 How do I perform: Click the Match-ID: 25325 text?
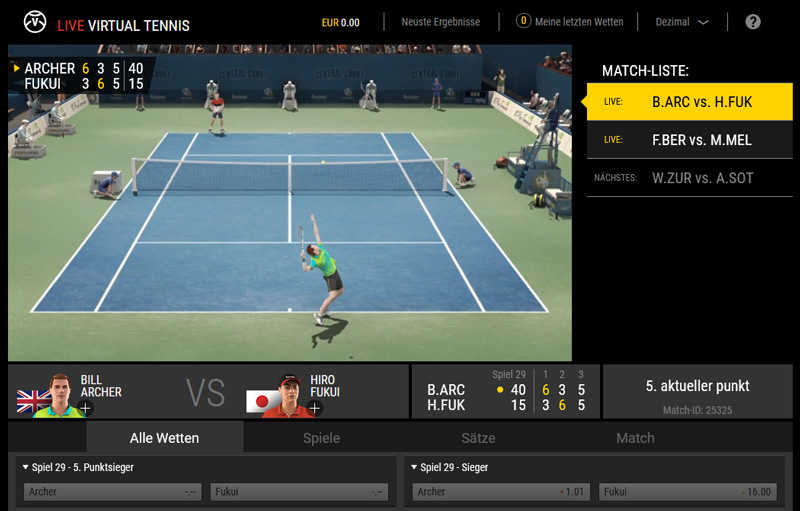pyautogui.click(x=697, y=410)
